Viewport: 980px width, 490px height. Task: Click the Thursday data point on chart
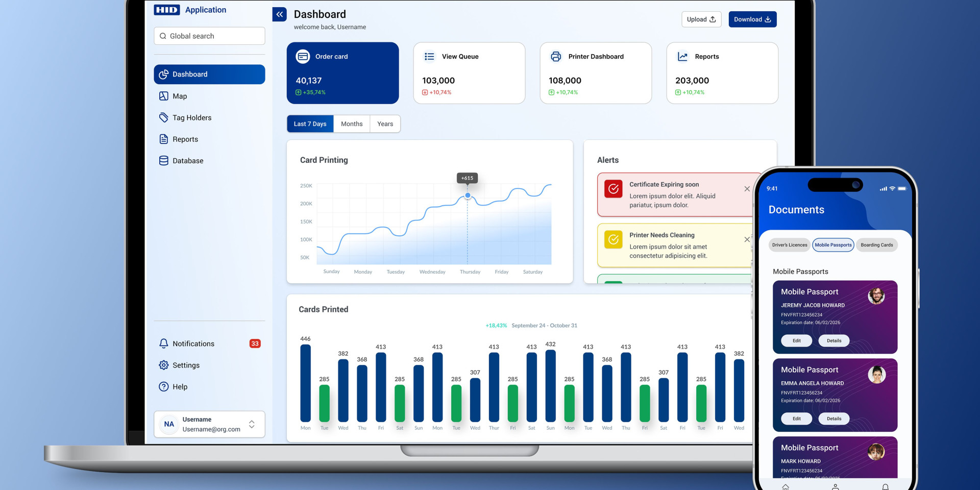(x=468, y=195)
